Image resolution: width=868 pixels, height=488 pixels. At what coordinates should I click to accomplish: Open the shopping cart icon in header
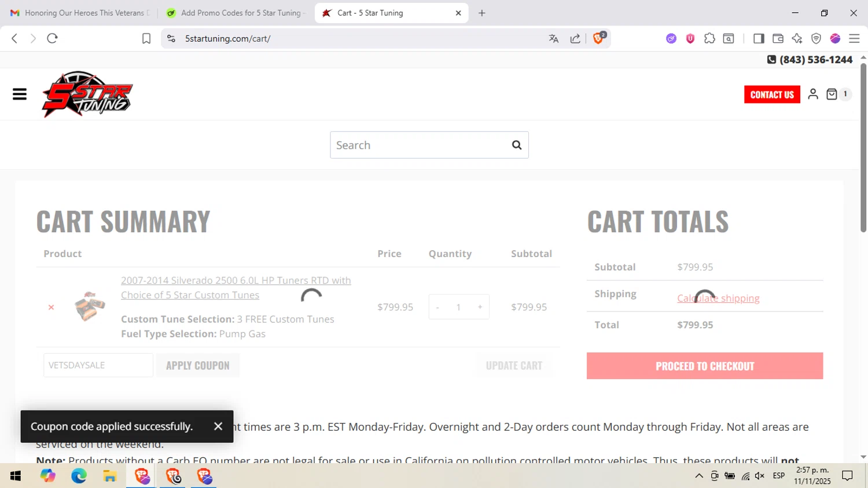[x=832, y=94]
